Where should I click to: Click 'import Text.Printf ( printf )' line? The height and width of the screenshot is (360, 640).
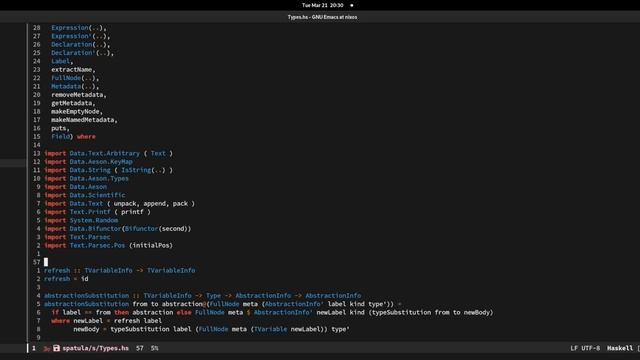(x=97, y=212)
